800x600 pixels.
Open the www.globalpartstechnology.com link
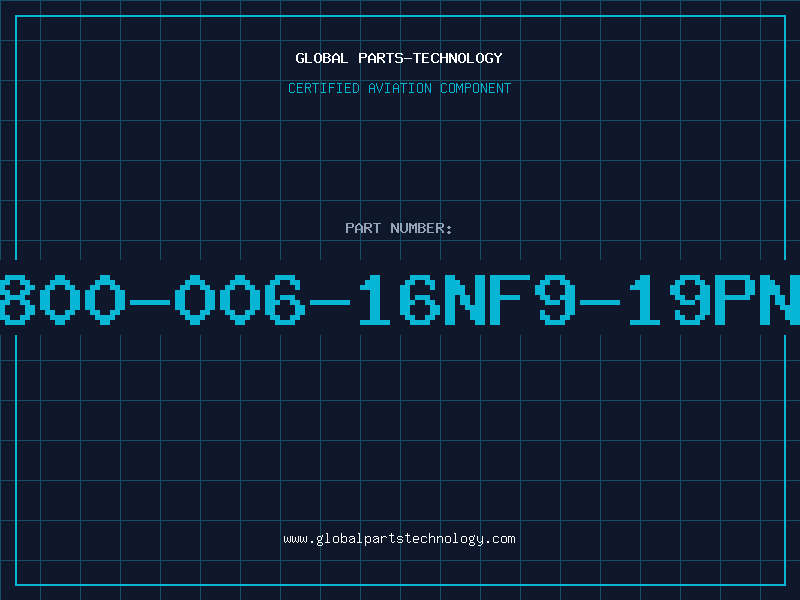click(x=399, y=539)
